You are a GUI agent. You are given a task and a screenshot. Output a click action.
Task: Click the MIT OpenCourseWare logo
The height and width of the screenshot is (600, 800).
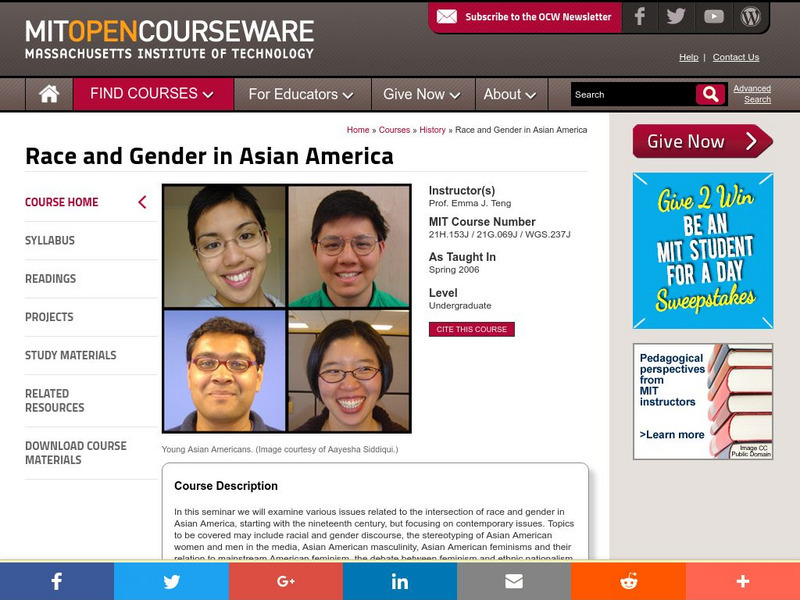[x=169, y=39]
